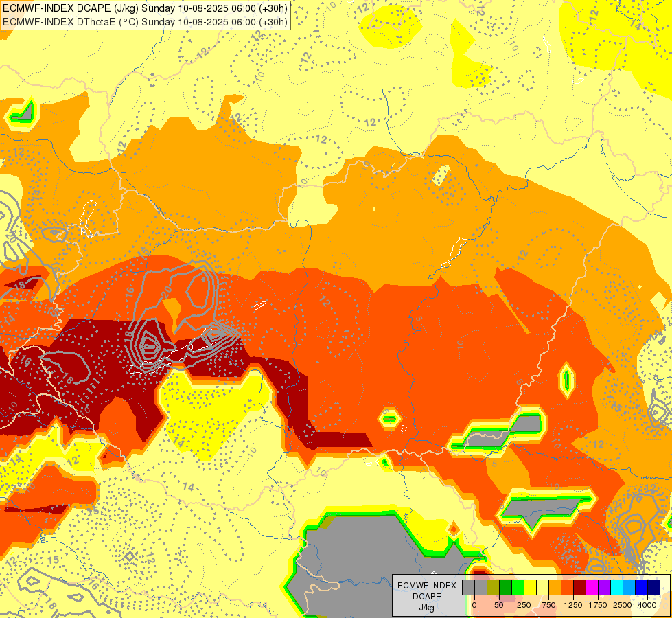Click the 'DCAPE' label in the legend
Viewport: 672px width, 618px height.
427,597
